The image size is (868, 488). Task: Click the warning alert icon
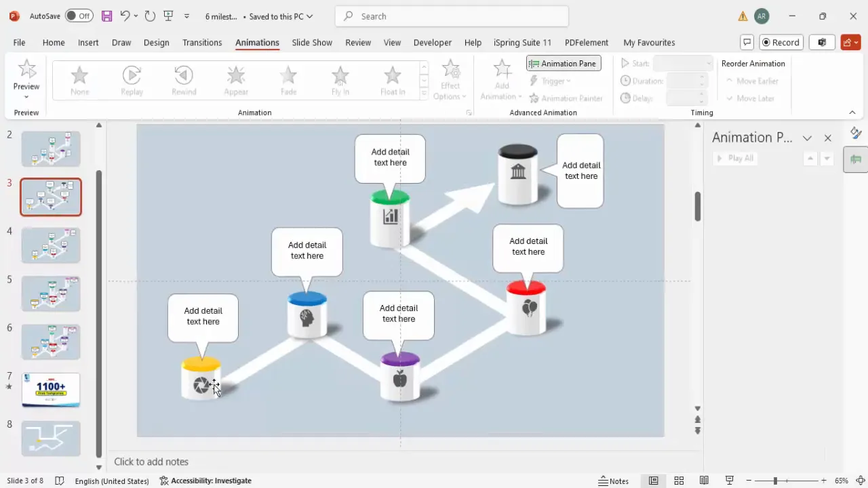pos(743,16)
